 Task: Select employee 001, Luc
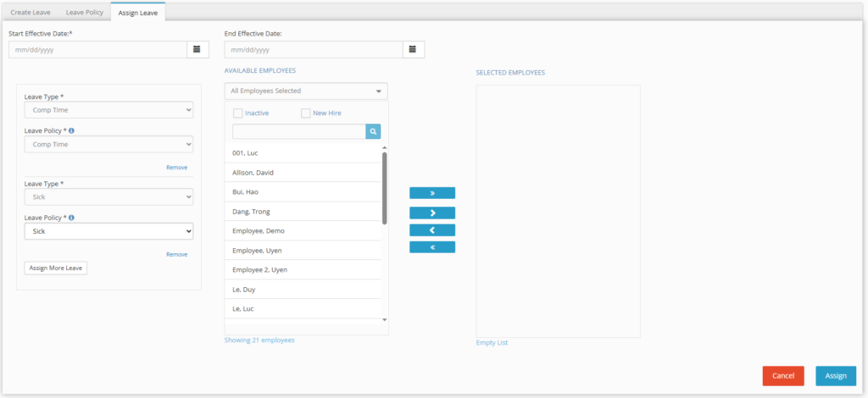[303, 153]
